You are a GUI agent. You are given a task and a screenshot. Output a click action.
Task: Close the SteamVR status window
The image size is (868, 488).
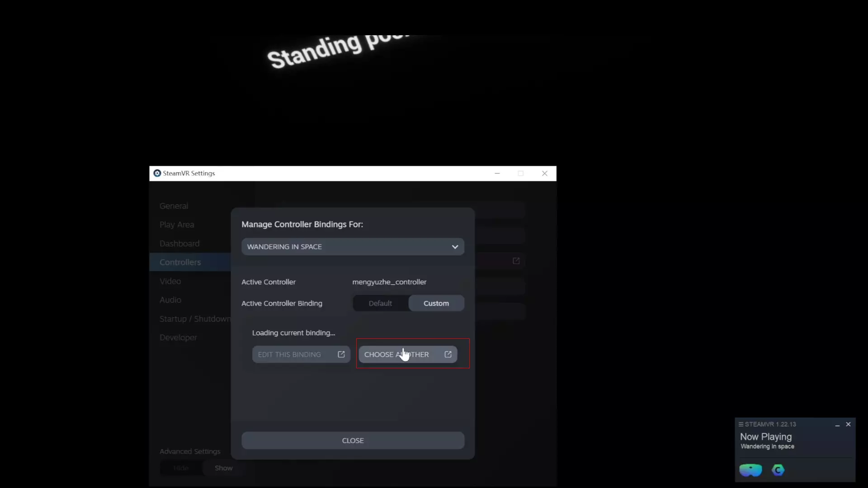849,424
